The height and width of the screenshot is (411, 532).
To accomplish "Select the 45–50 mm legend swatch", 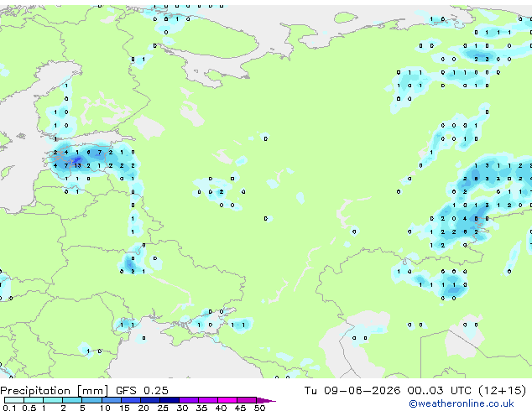I will (x=247, y=400).
